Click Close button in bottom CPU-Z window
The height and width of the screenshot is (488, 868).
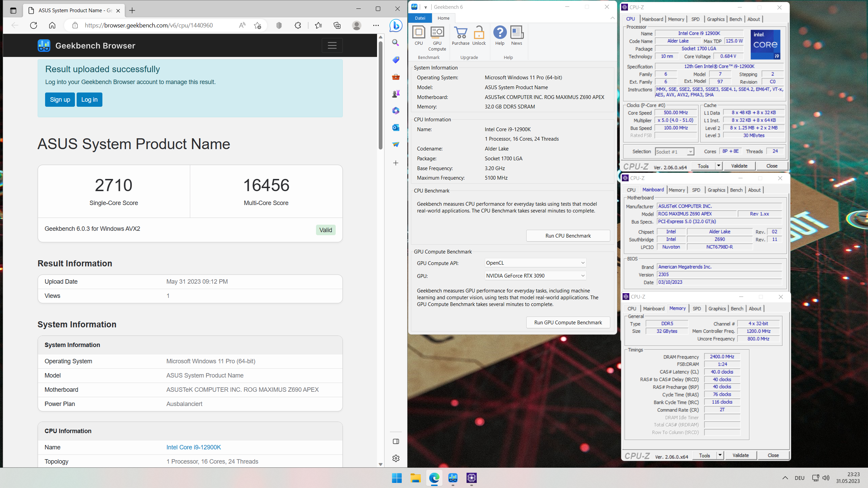pos(773,455)
